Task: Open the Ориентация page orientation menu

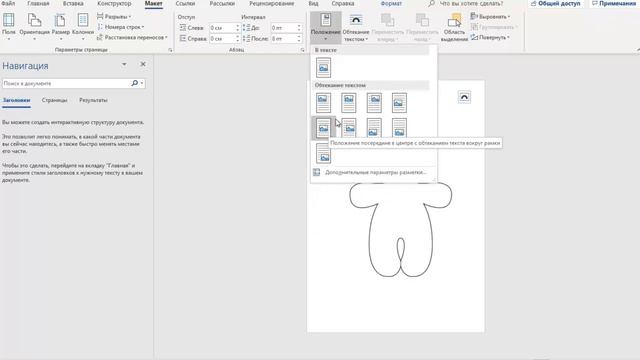Action: coord(34,26)
